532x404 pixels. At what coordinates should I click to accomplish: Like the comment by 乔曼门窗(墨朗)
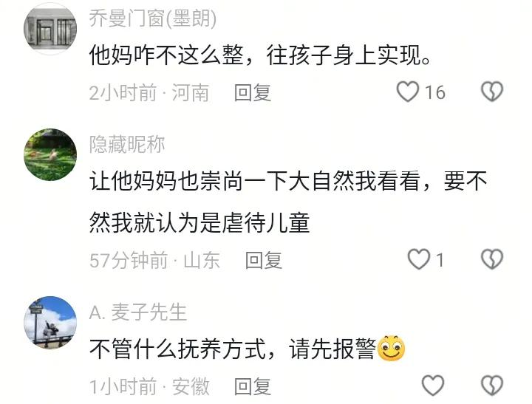pos(407,92)
